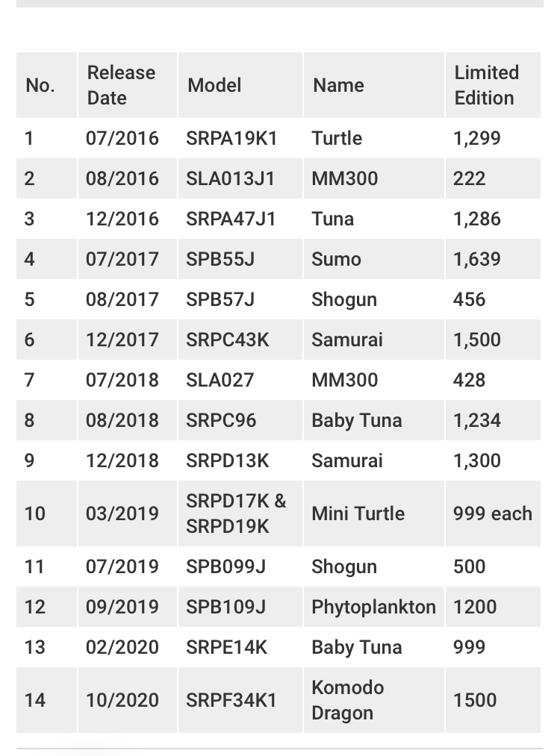Select model SPB57J cell

point(220,299)
